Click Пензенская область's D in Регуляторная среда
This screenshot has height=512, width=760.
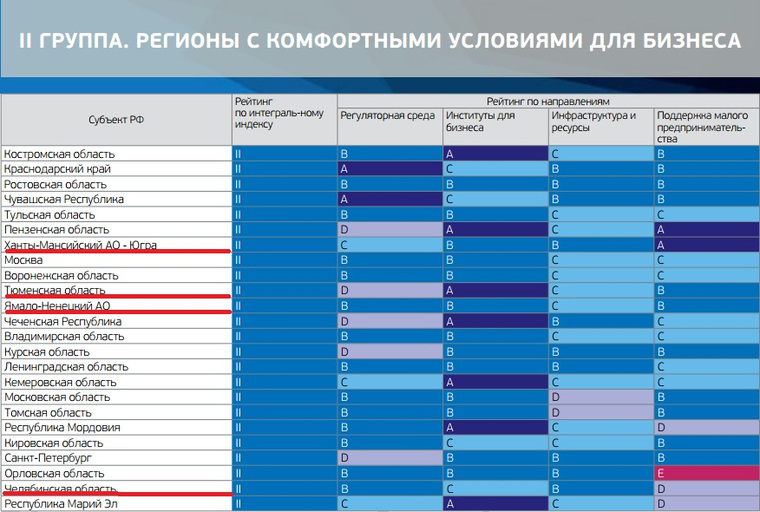[x=390, y=230]
